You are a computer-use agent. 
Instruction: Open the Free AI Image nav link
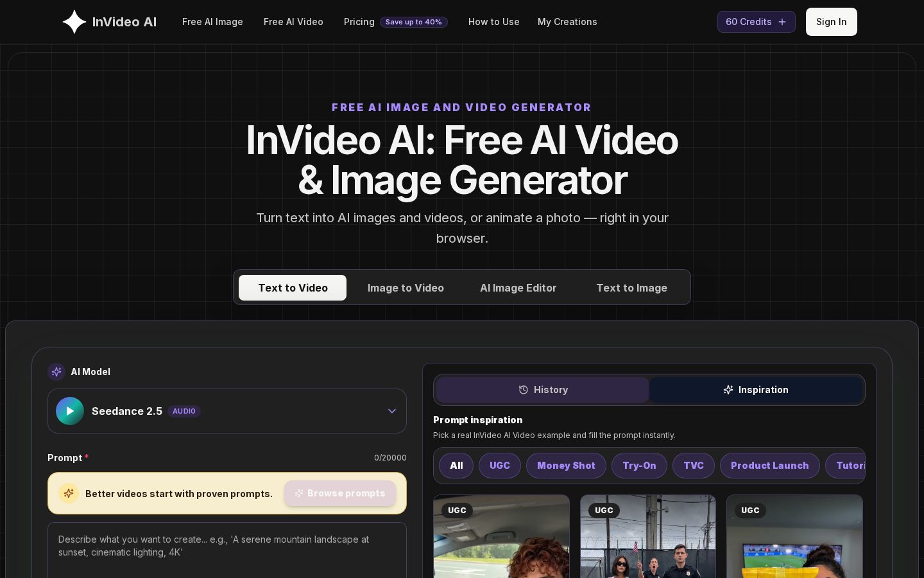tap(212, 22)
